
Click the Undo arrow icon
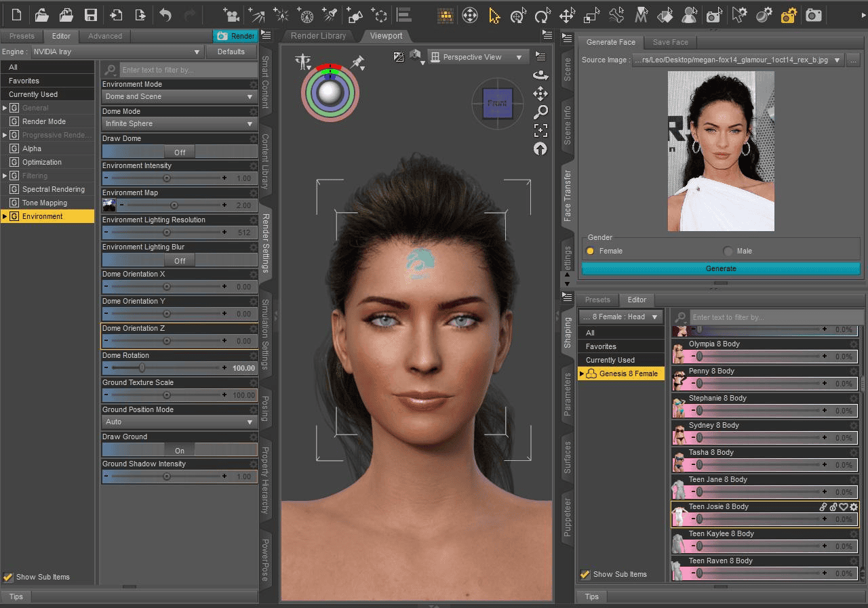point(165,14)
